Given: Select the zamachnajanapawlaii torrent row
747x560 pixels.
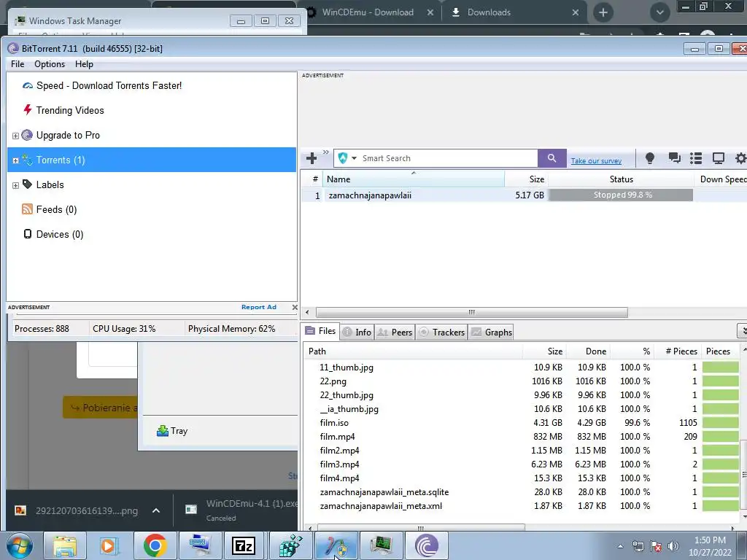Looking at the screenshot, I should pos(524,195).
